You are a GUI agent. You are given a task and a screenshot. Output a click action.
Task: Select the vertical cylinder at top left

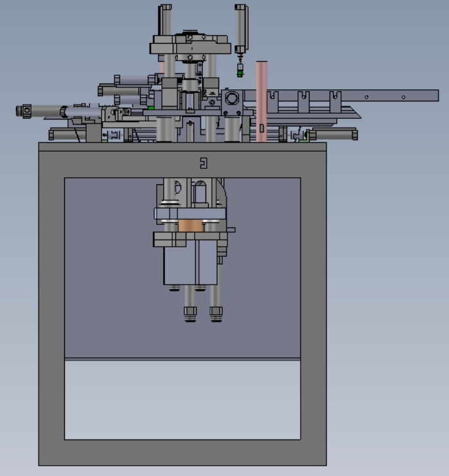click(x=165, y=20)
